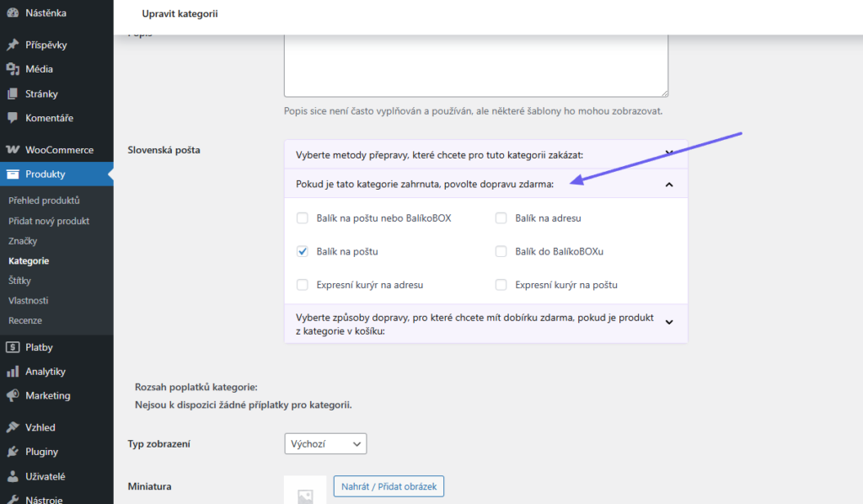The height and width of the screenshot is (504, 863).
Task: Open the WooCommerce menu label
Action: (60, 150)
